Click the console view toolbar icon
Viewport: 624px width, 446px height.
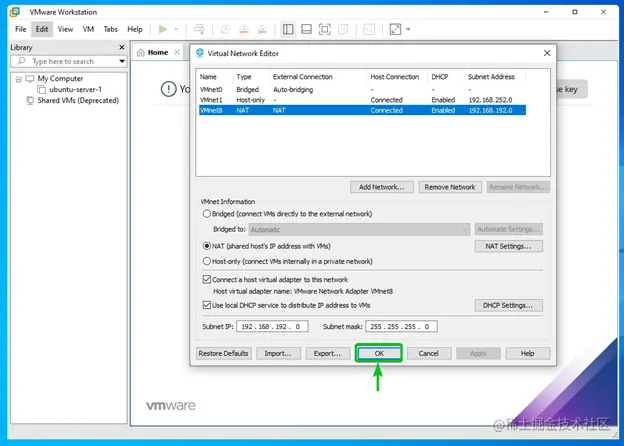369,29
